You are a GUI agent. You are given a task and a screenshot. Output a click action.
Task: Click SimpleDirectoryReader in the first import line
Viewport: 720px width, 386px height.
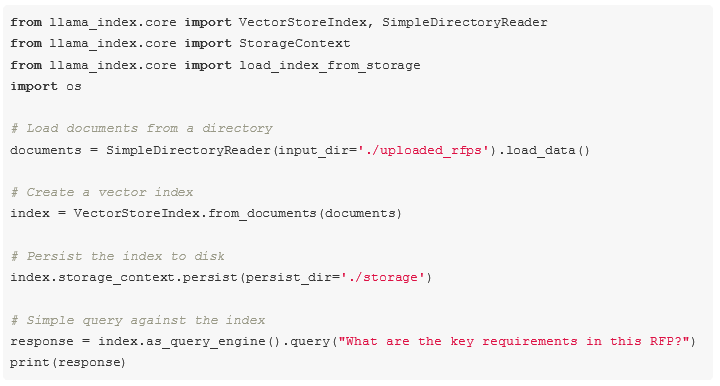pyautogui.click(x=465, y=22)
